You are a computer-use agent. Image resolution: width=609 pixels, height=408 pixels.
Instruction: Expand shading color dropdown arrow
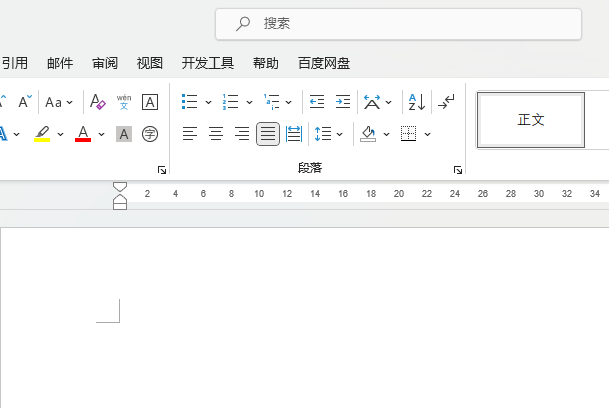click(386, 134)
